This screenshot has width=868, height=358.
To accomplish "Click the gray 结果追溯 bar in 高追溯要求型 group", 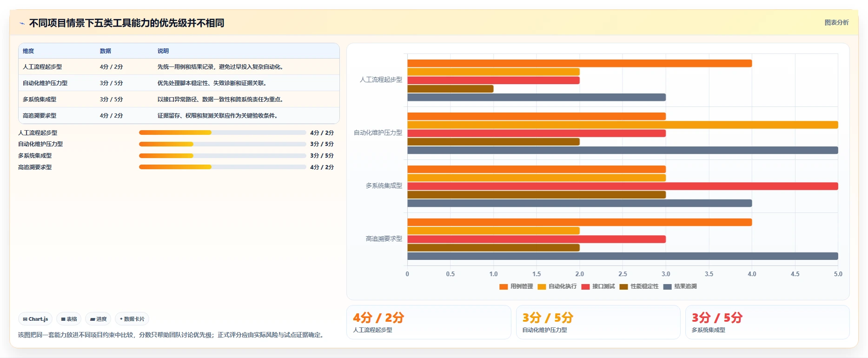I will click(623, 256).
